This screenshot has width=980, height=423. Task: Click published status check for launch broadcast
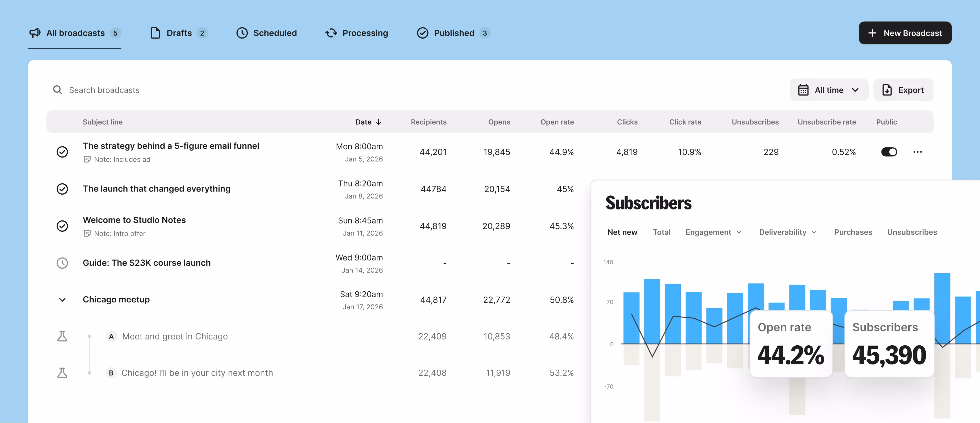point(62,189)
